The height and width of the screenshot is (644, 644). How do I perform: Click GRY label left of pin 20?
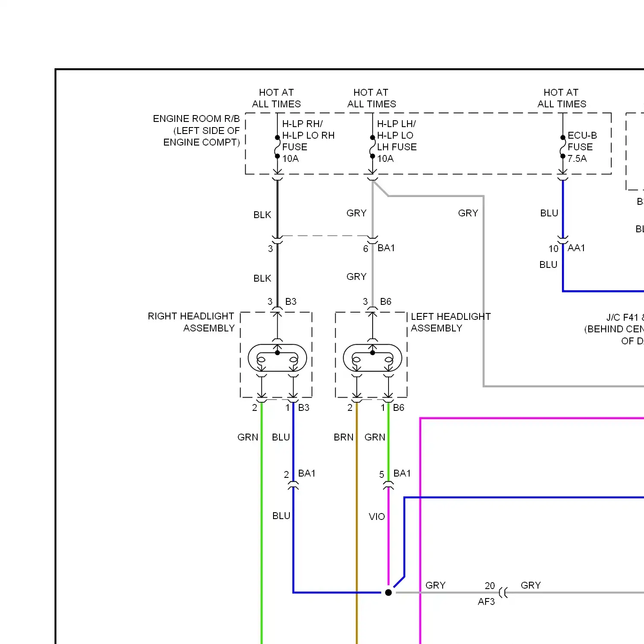pyautogui.click(x=435, y=585)
